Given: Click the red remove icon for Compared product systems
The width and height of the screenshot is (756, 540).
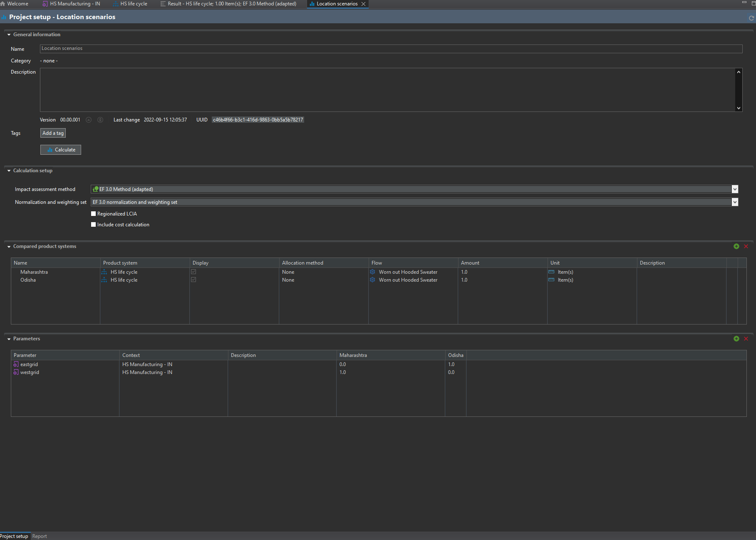Looking at the screenshot, I should coord(746,246).
